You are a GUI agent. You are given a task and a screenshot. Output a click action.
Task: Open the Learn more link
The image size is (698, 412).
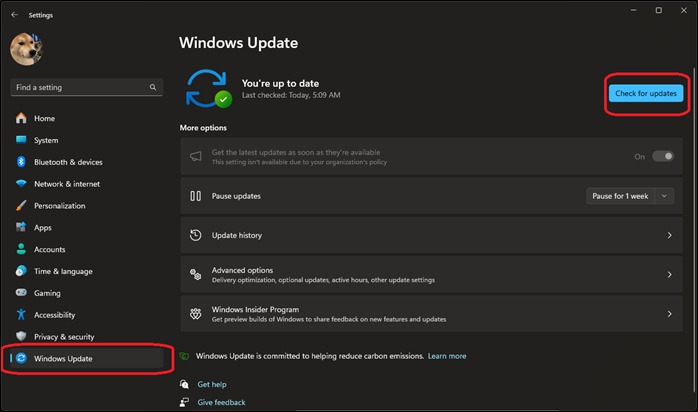[447, 356]
